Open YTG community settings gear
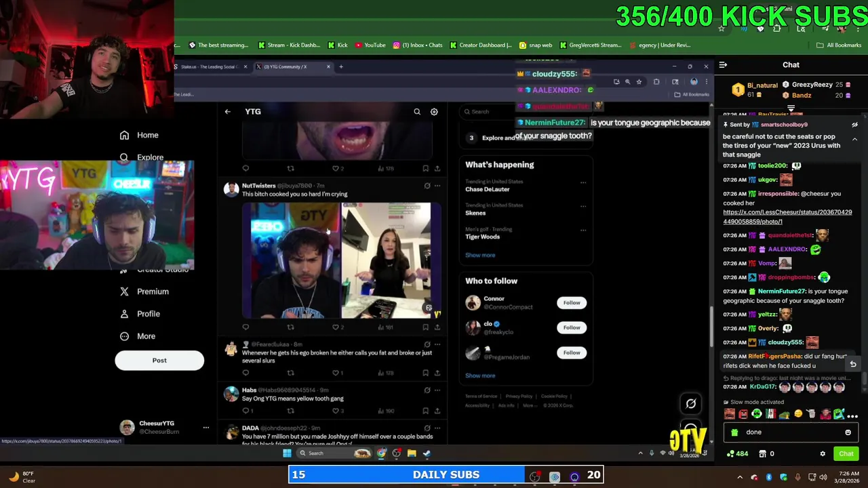868x488 pixels. coord(434,112)
